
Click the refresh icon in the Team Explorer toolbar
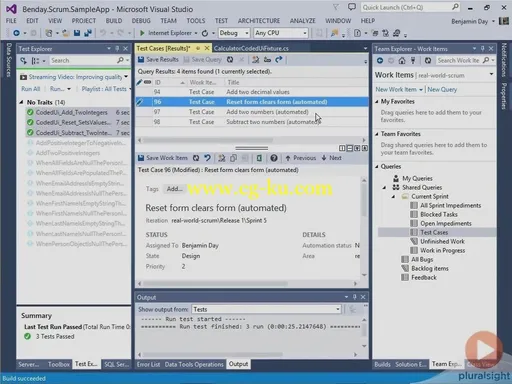pyautogui.click(x=428, y=60)
